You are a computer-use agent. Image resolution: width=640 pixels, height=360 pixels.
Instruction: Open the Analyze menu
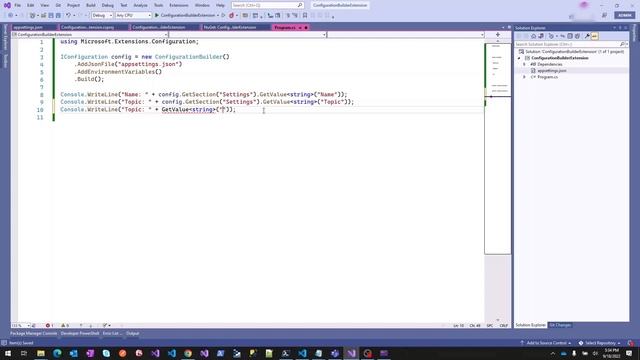[140, 5]
